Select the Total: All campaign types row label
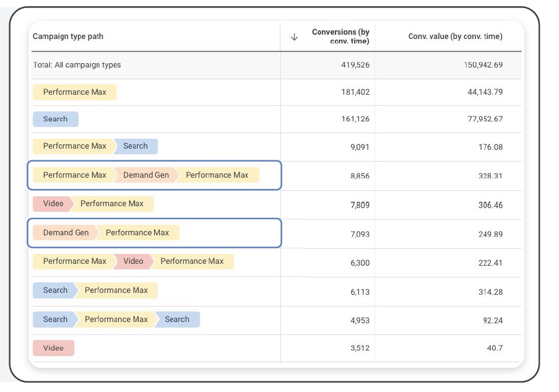559x392 pixels. click(77, 65)
